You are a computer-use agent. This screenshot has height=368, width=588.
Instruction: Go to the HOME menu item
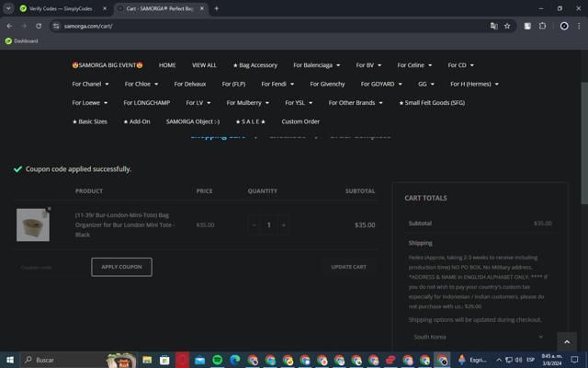(x=167, y=65)
